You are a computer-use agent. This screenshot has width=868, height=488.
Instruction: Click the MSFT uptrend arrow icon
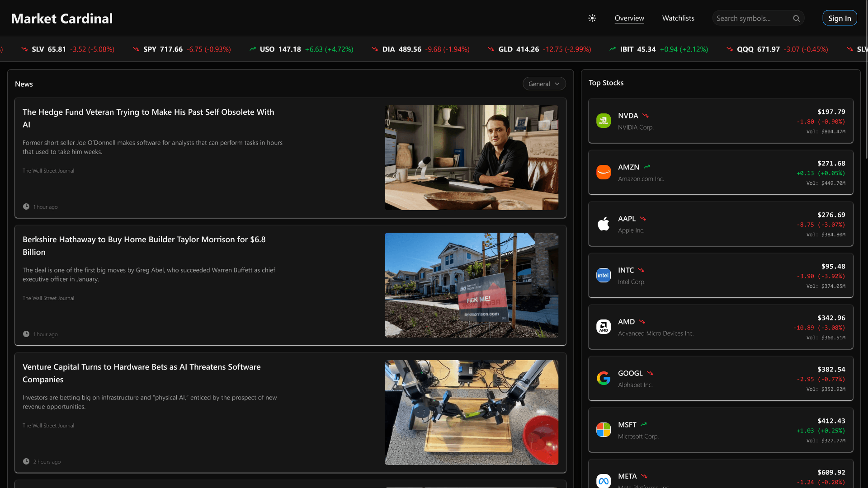[x=644, y=425]
